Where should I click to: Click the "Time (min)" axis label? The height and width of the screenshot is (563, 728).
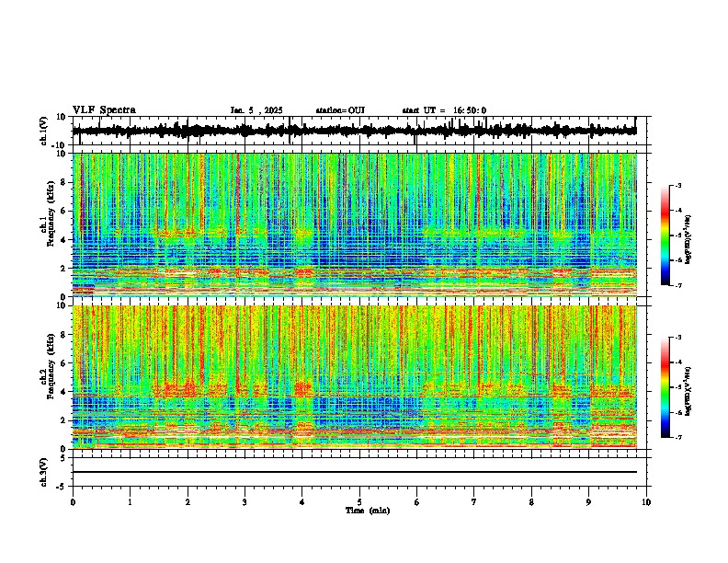click(368, 511)
